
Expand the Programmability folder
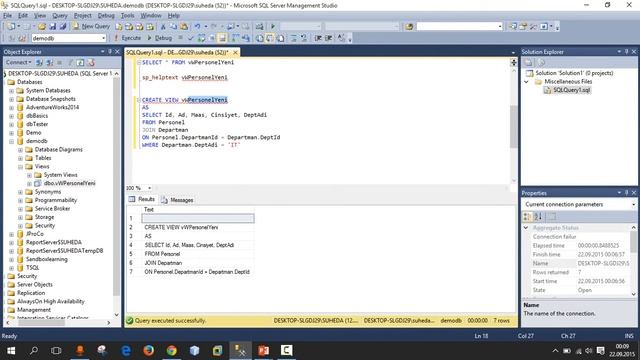(x=20, y=200)
